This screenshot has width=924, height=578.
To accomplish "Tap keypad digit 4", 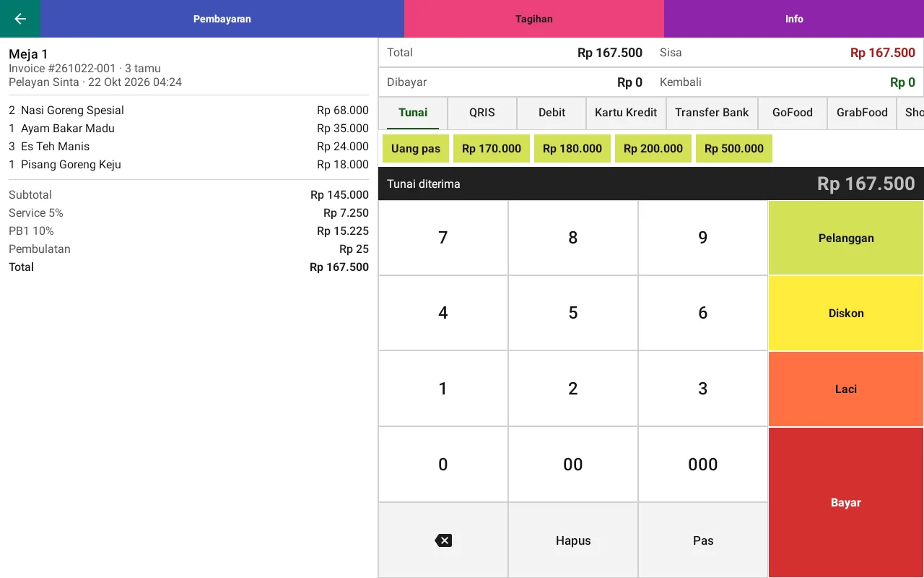I will pos(443,313).
